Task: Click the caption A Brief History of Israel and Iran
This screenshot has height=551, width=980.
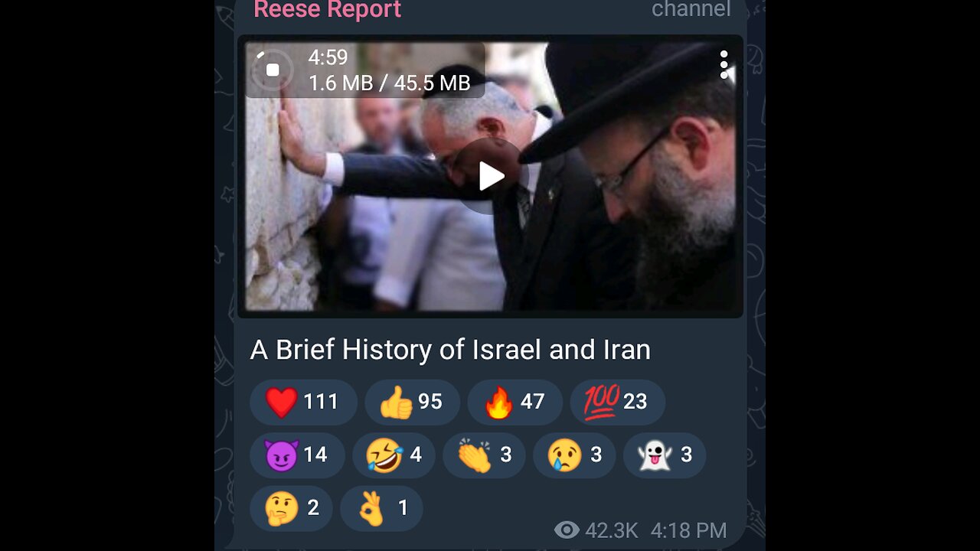Action: (450, 350)
